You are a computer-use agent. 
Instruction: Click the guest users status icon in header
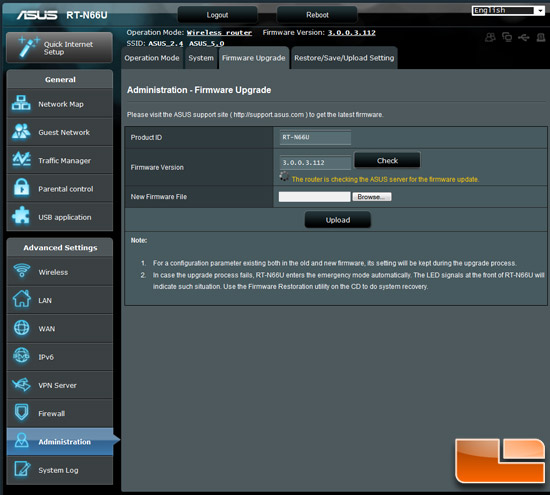click(490, 37)
